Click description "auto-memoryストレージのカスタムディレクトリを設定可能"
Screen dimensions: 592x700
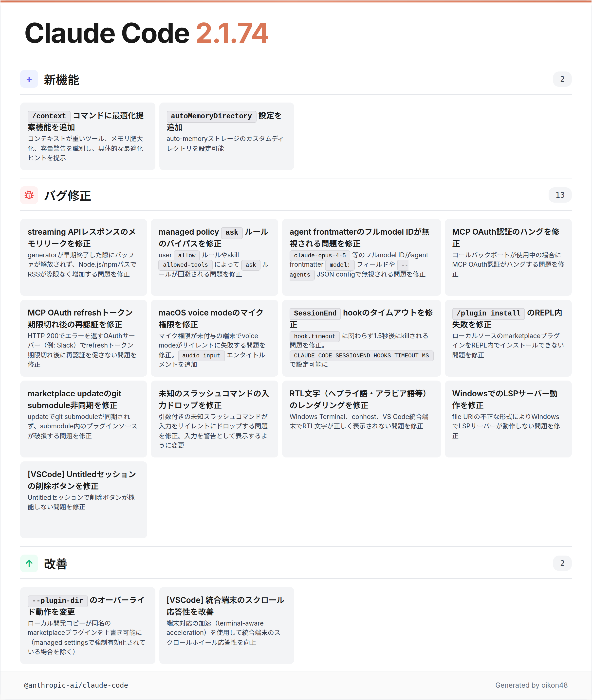click(225, 143)
